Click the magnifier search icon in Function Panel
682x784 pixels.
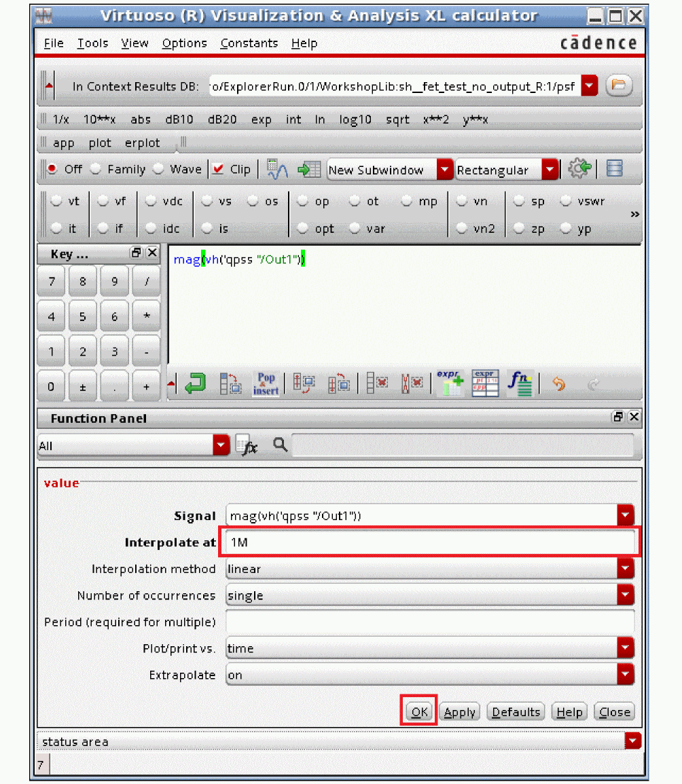coord(280,445)
